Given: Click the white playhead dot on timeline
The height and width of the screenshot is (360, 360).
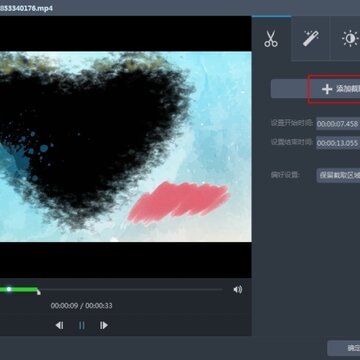Looking at the screenshot, I should click(9, 289).
